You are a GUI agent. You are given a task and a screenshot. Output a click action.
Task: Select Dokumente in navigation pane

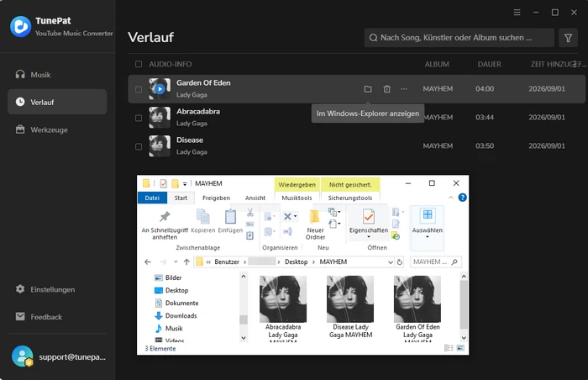pos(176,303)
